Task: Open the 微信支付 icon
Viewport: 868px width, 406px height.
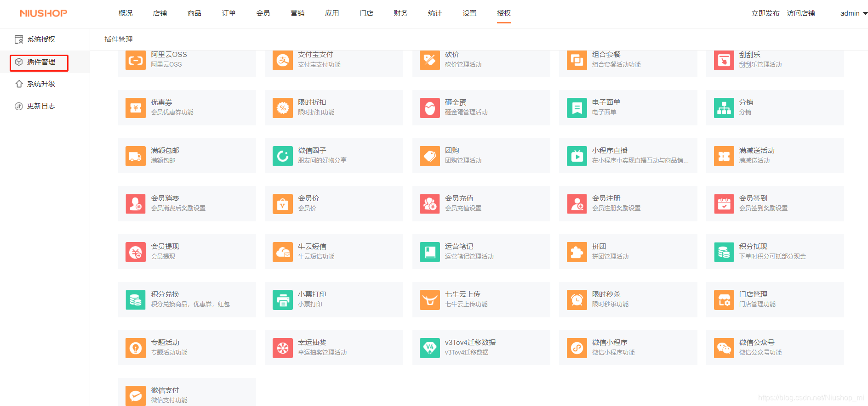Action: point(136,396)
